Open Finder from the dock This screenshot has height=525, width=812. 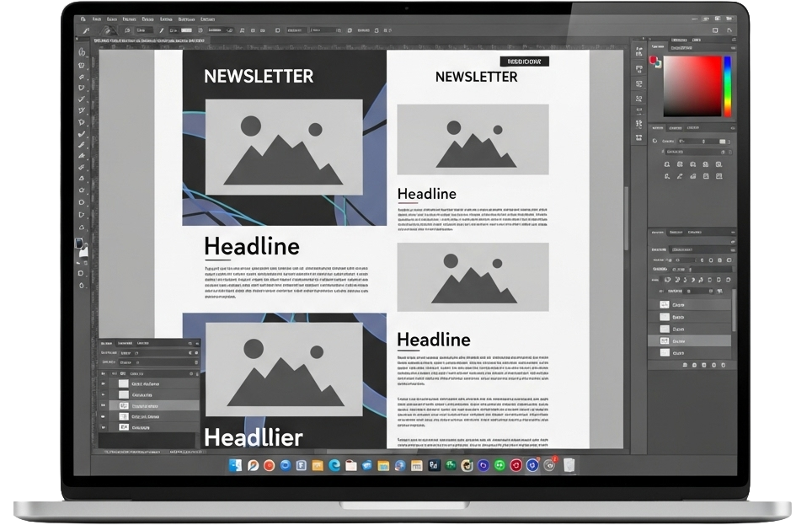(x=235, y=465)
